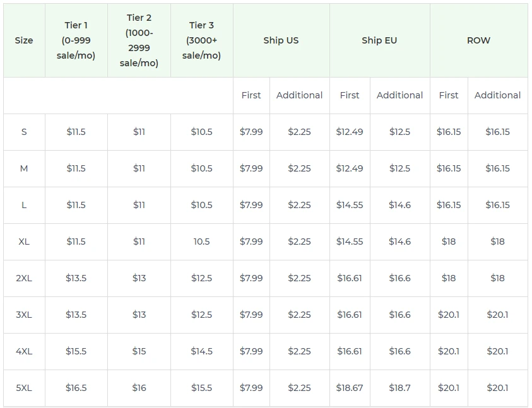
Task: Select the Tier 1 header cell
Action: click(76, 40)
